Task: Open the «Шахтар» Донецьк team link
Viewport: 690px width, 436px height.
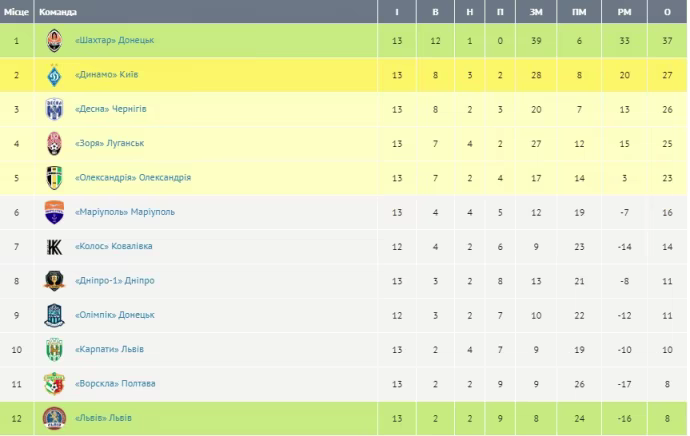Action: 114,40
